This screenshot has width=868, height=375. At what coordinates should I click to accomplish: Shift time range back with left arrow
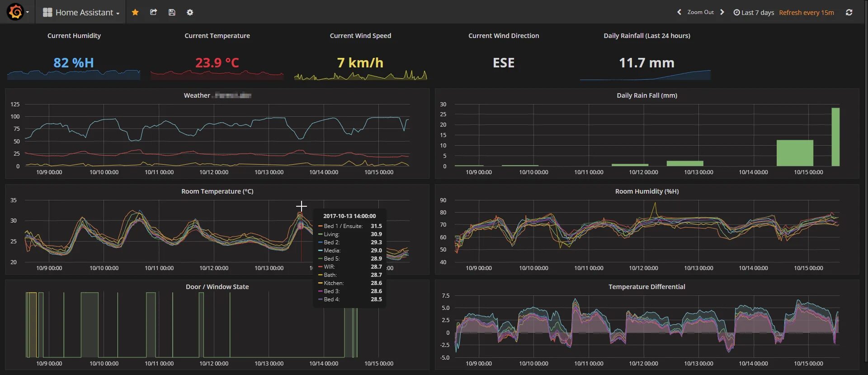[x=679, y=12]
